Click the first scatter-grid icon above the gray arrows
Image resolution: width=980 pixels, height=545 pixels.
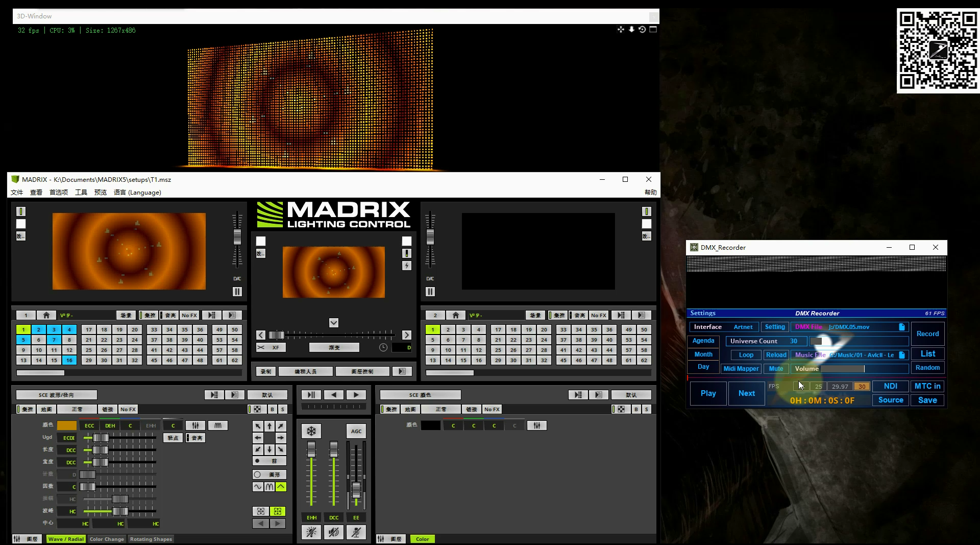(261, 511)
